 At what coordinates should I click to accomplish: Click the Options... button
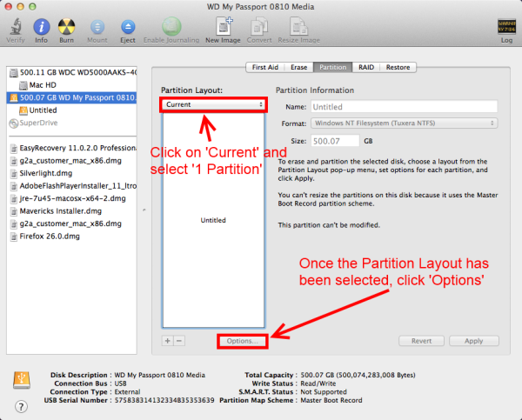click(x=243, y=341)
